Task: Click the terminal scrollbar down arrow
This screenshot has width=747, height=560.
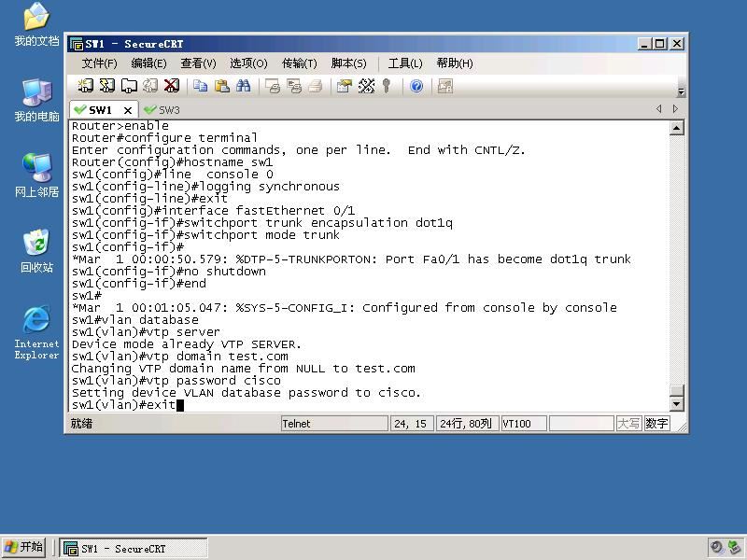Action: click(676, 404)
